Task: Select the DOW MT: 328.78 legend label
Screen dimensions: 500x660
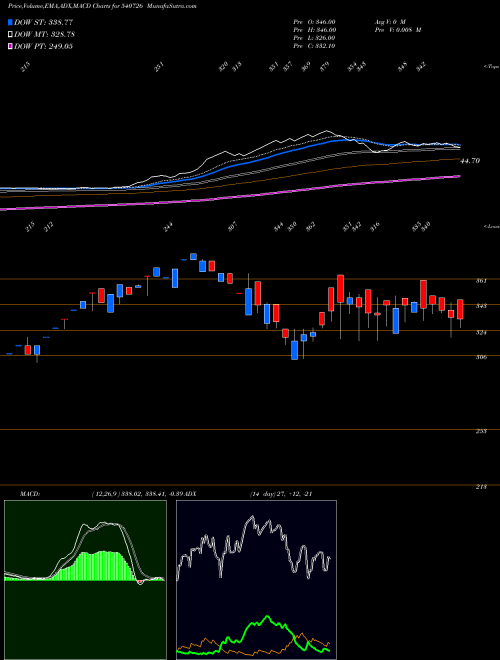Action: tap(45, 34)
